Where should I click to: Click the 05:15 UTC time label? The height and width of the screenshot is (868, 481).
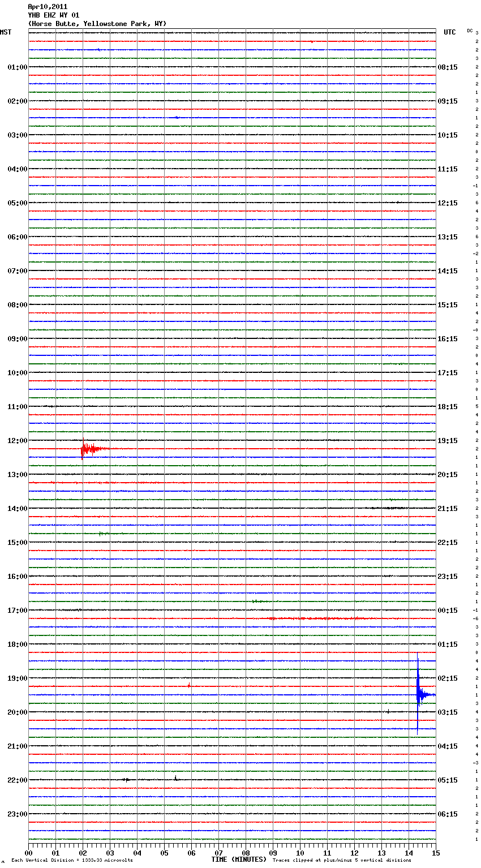(448, 780)
